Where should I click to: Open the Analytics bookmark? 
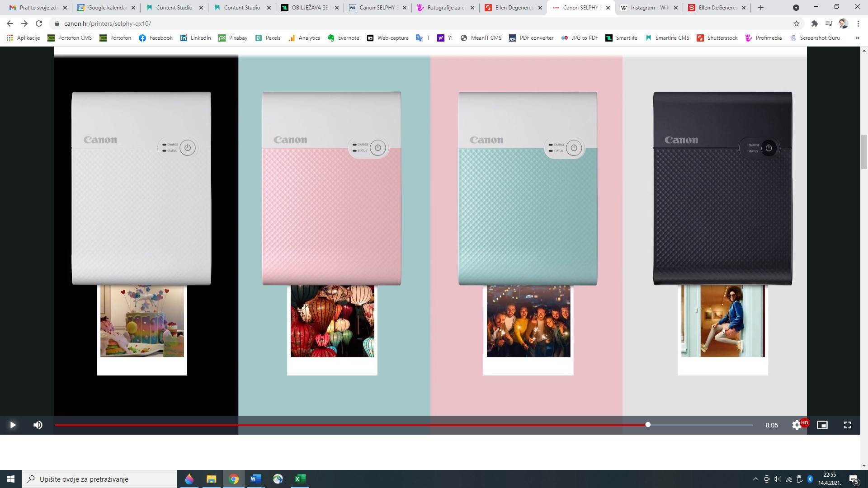pos(304,38)
